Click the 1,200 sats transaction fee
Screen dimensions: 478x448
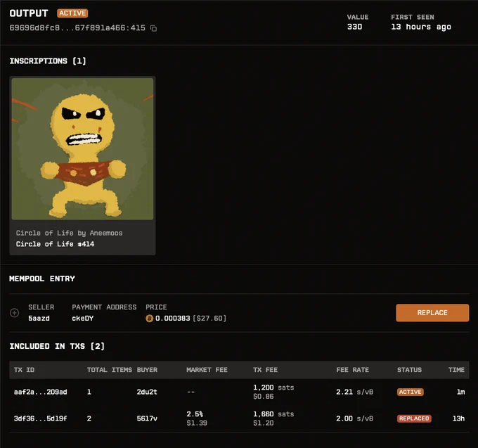point(273,388)
